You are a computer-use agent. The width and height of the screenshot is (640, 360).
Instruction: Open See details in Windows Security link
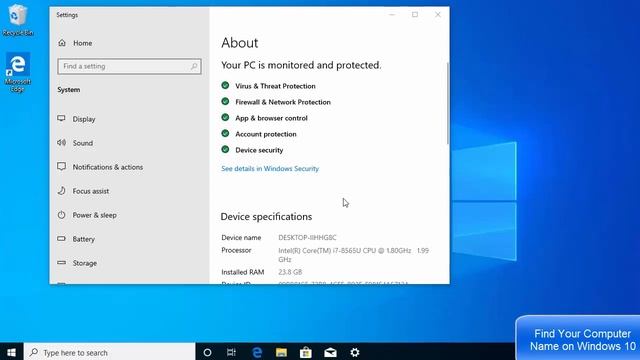click(270, 169)
